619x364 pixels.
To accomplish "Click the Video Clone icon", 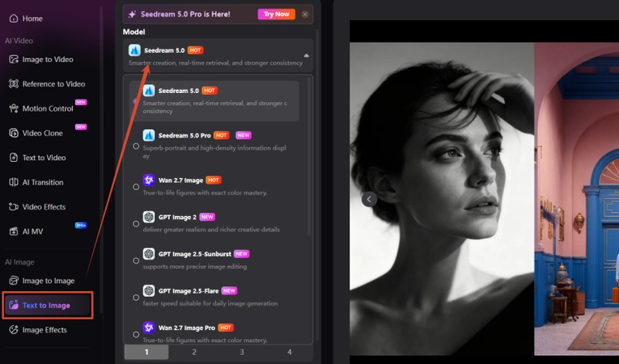I will [14, 133].
